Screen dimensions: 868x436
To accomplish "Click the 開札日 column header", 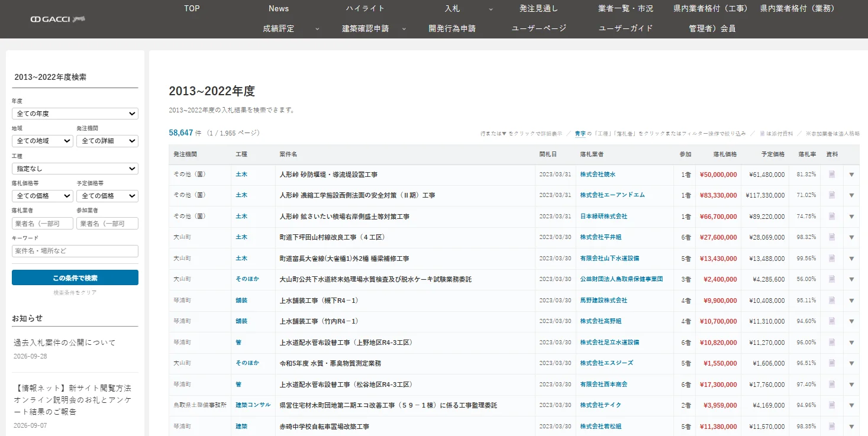I will (x=548, y=154).
